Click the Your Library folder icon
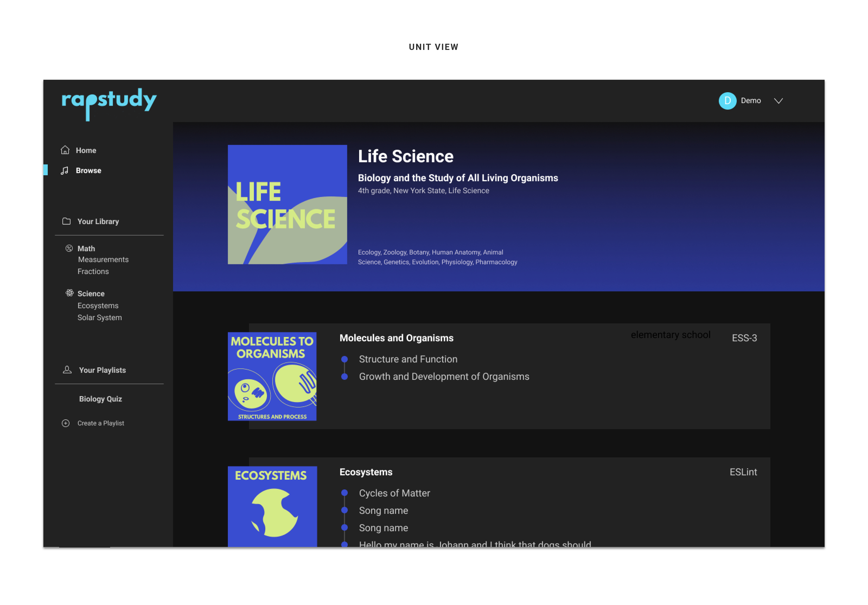This screenshot has height=605, width=868. pyautogui.click(x=66, y=221)
